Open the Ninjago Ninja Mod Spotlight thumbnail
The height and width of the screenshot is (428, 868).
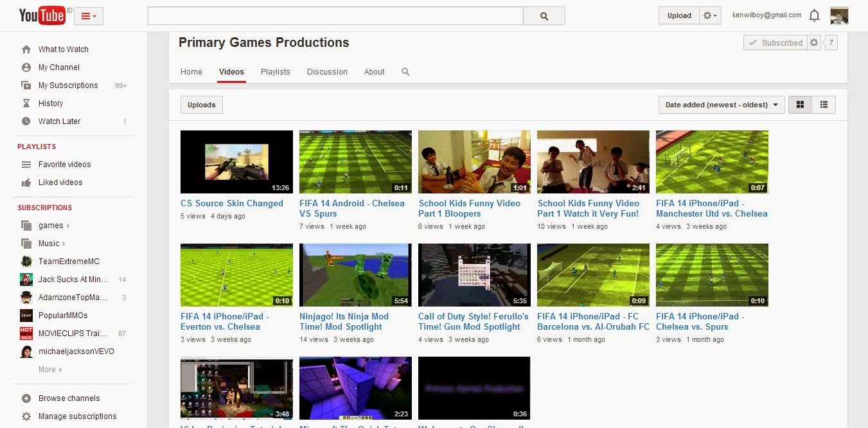tap(355, 275)
